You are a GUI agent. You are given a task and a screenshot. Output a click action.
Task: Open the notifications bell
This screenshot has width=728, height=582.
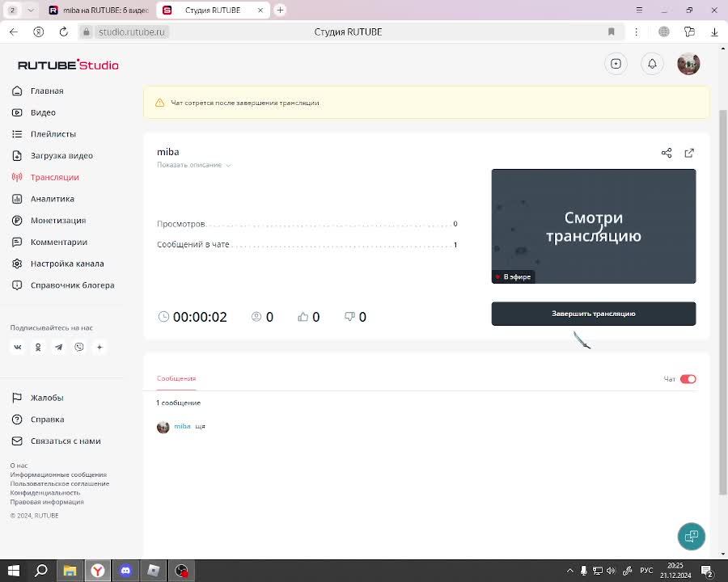click(652, 64)
